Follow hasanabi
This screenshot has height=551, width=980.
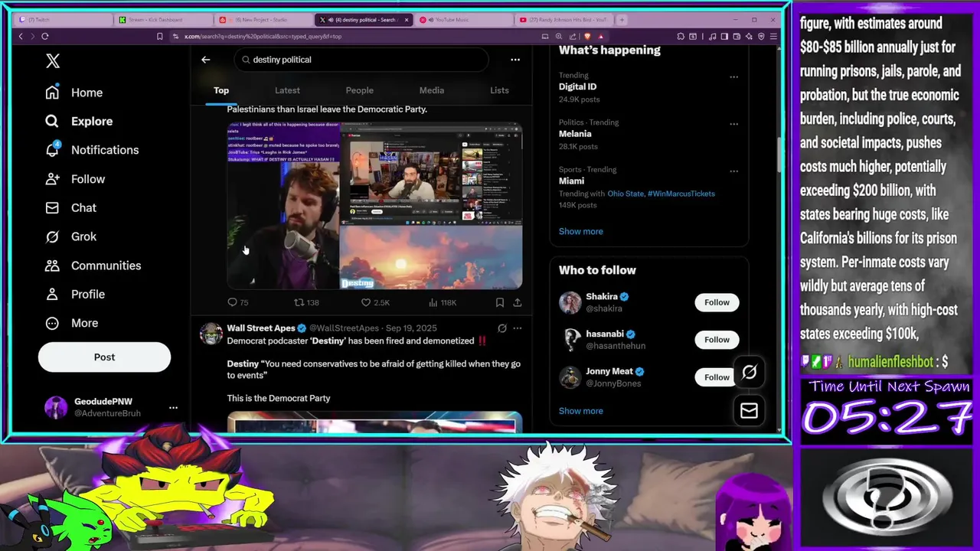717,340
